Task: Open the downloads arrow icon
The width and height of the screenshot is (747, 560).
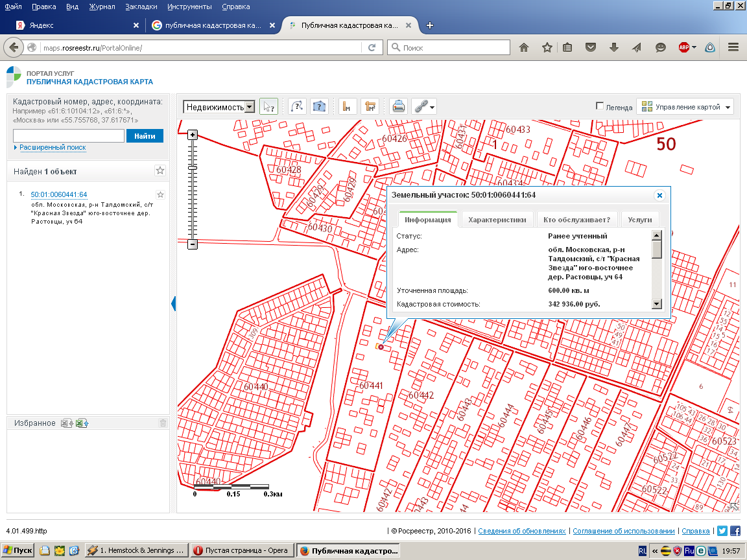Action: (613, 47)
